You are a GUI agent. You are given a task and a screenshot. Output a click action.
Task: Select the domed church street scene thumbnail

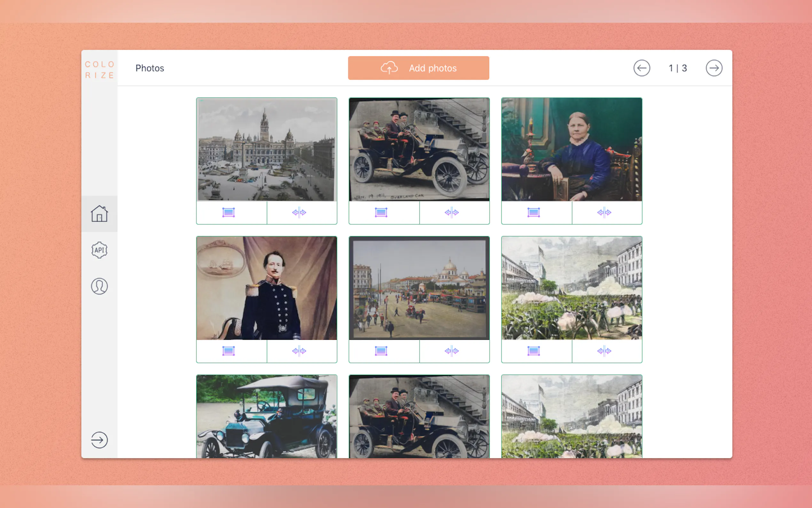(419, 288)
